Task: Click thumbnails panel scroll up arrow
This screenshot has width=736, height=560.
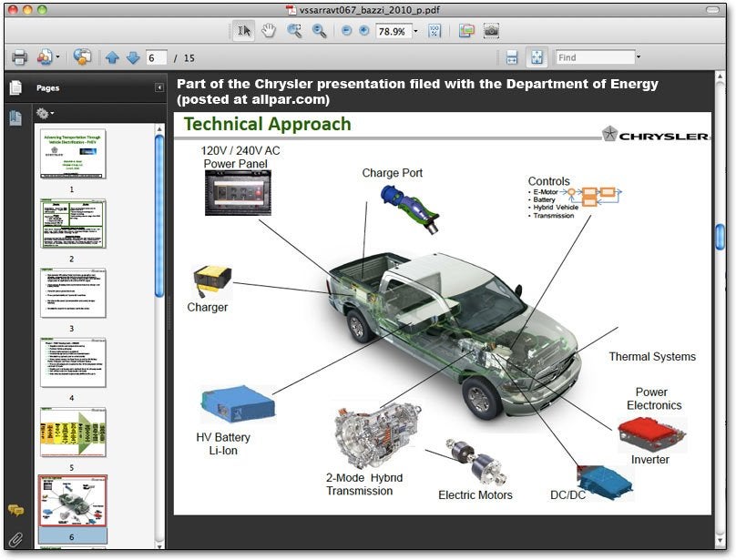Action: (x=159, y=128)
